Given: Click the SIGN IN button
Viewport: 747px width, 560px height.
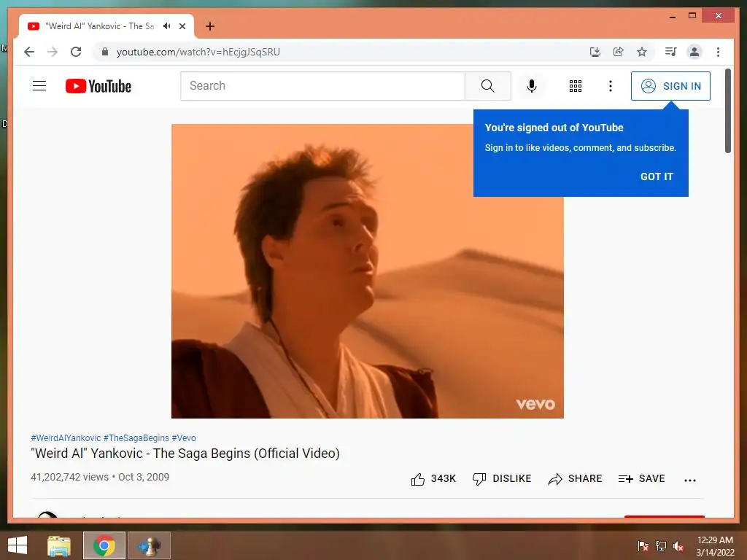Looking at the screenshot, I should pyautogui.click(x=670, y=86).
